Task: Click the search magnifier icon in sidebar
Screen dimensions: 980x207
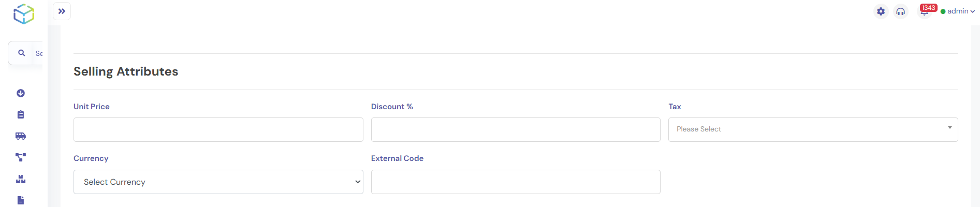Action: point(22,53)
